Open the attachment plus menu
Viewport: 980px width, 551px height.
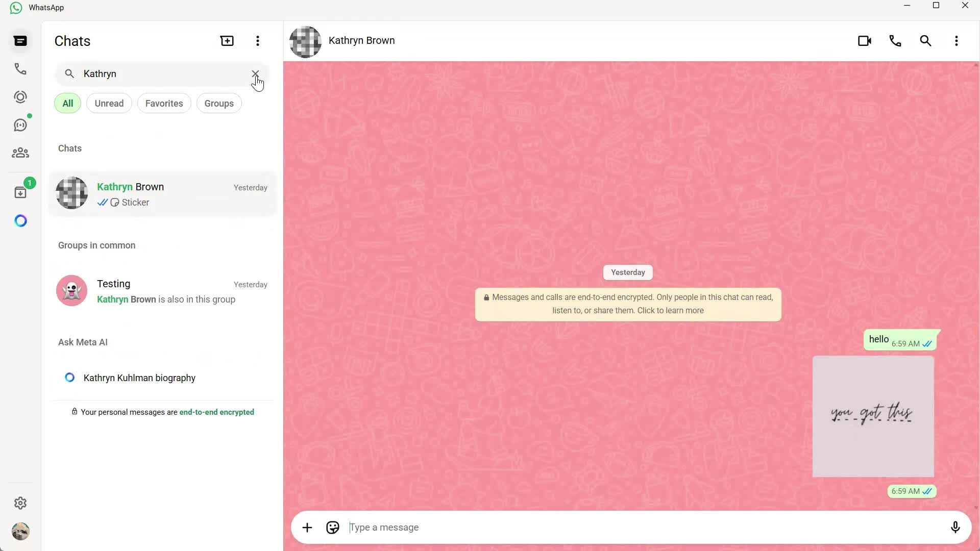(x=307, y=527)
